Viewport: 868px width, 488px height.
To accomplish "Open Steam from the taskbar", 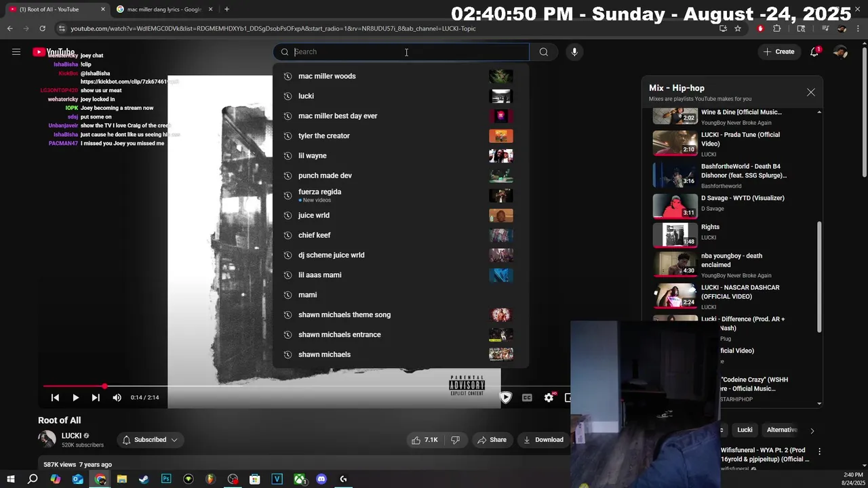I will point(144,479).
